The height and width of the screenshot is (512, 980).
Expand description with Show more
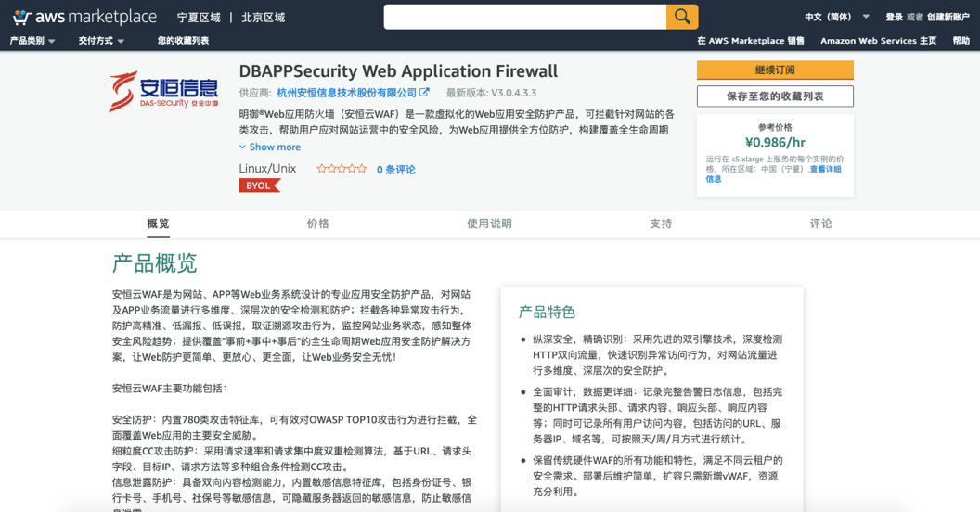coord(270,147)
